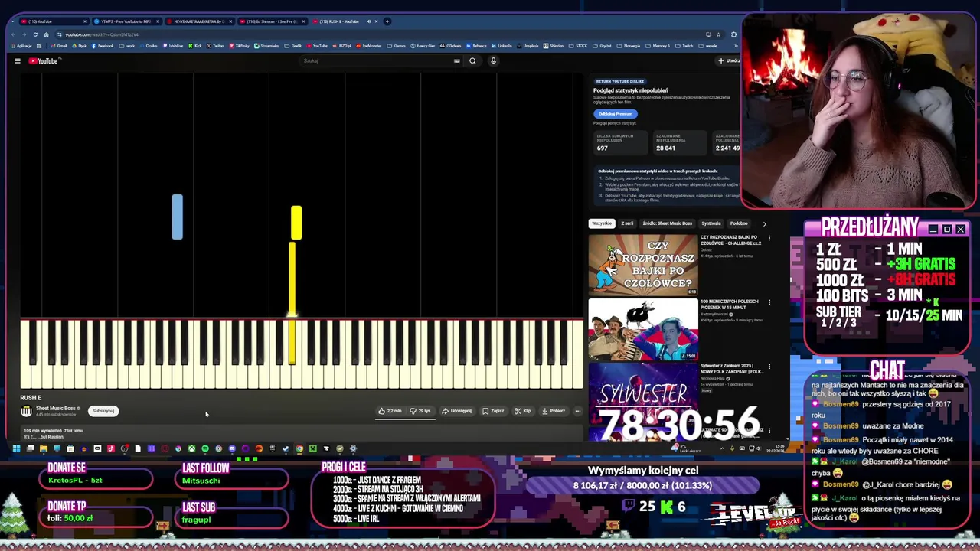
Task: Activate voice search microphone icon
Action: click(493, 60)
